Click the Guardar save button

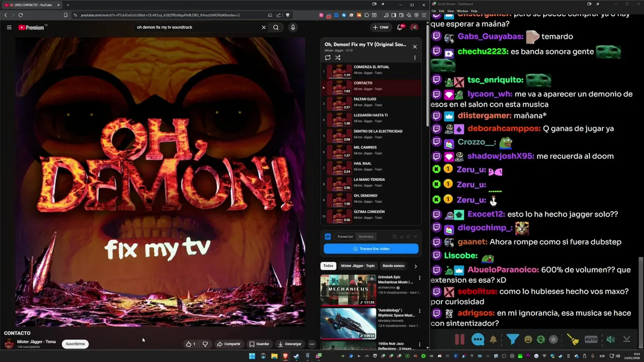tap(259, 344)
